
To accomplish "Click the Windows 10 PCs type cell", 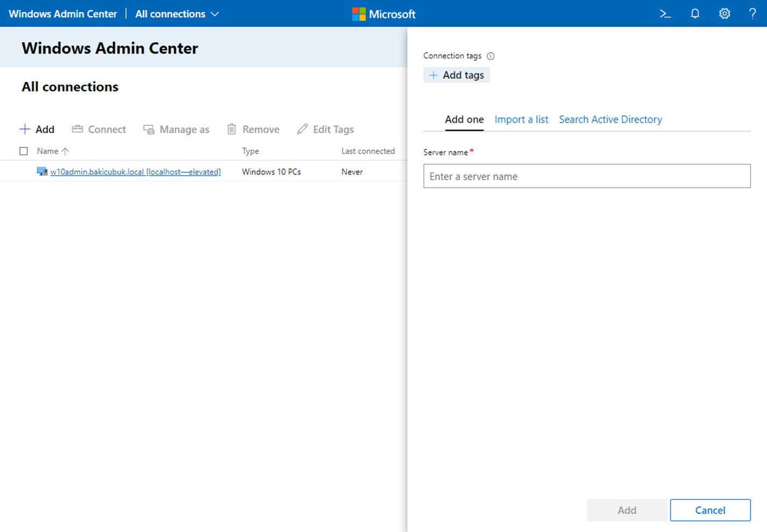I will (271, 172).
